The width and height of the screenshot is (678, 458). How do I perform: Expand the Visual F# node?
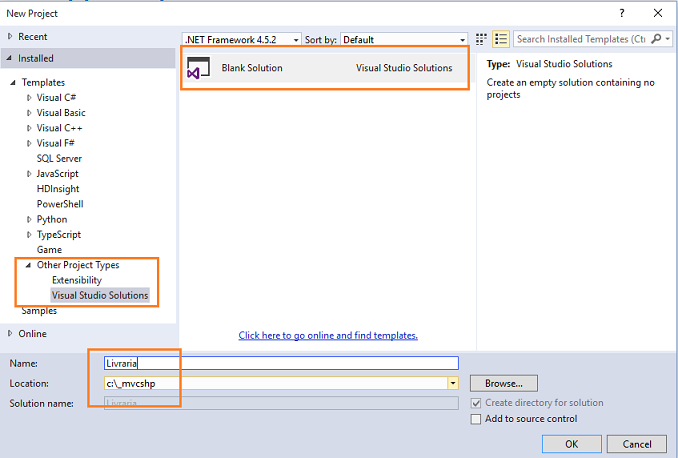point(29,143)
